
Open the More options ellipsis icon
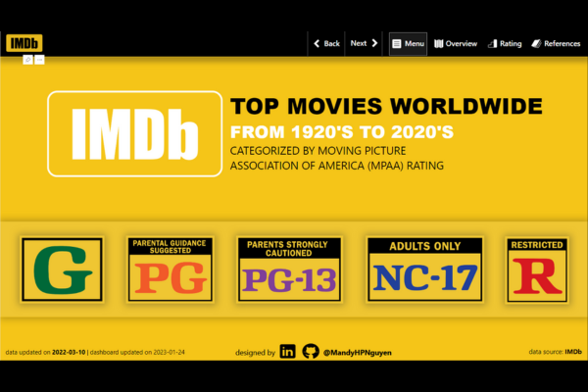pyautogui.click(x=39, y=60)
